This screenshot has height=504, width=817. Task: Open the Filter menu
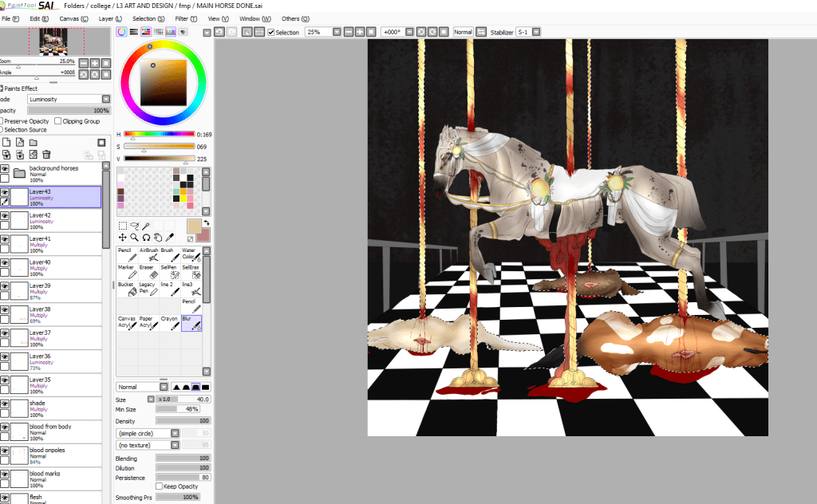click(185, 18)
